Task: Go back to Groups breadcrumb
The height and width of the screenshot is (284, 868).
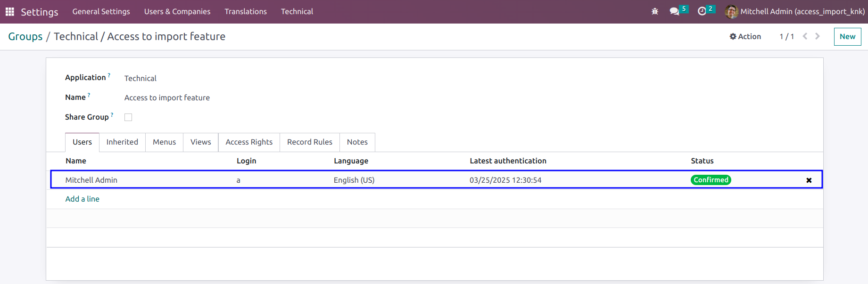Action: click(x=25, y=36)
